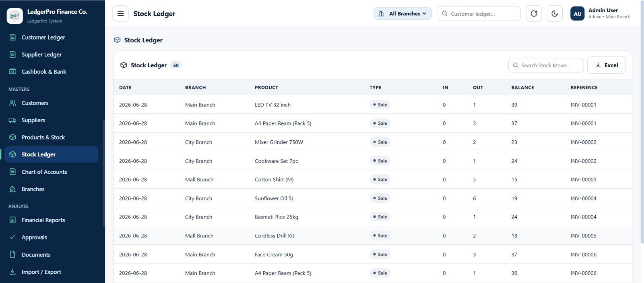
Task: Click the 50 record count badge
Action: click(x=176, y=65)
